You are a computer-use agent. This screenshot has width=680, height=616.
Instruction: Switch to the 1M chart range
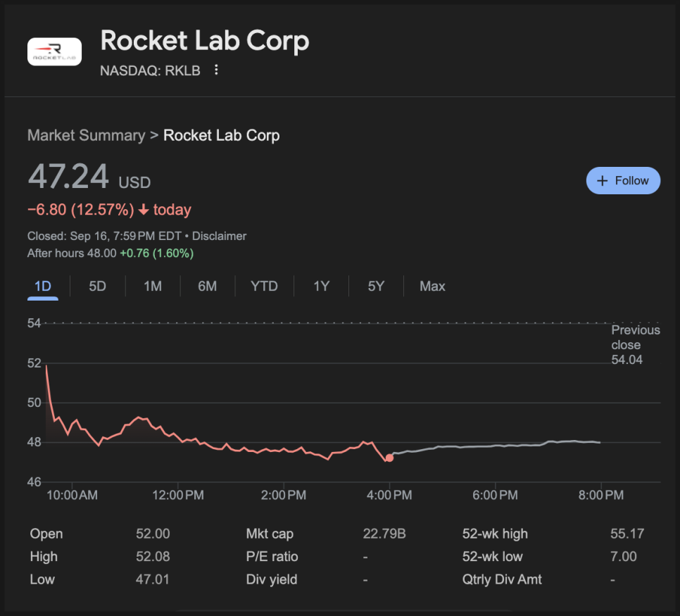(x=153, y=287)
